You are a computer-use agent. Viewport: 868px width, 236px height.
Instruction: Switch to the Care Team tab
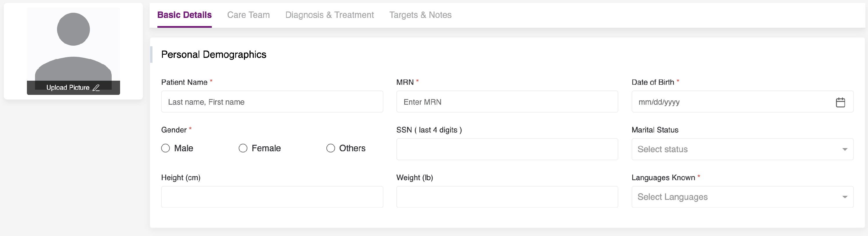click(x=248, y=15)
